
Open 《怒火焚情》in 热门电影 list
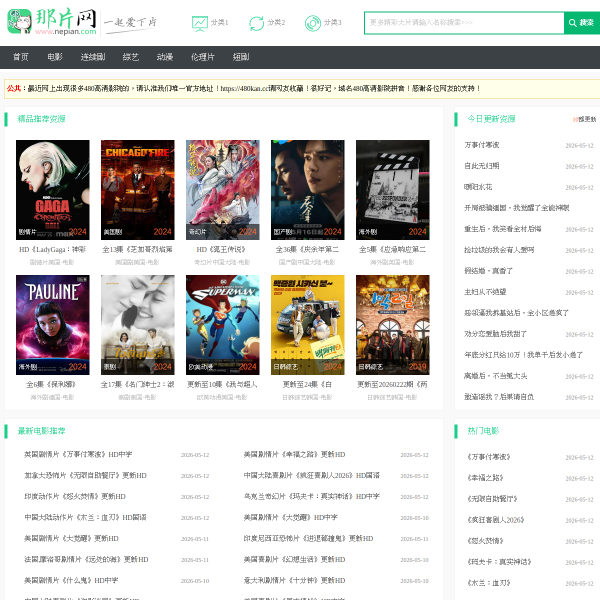pyautogui.click(x=485, y=541)
